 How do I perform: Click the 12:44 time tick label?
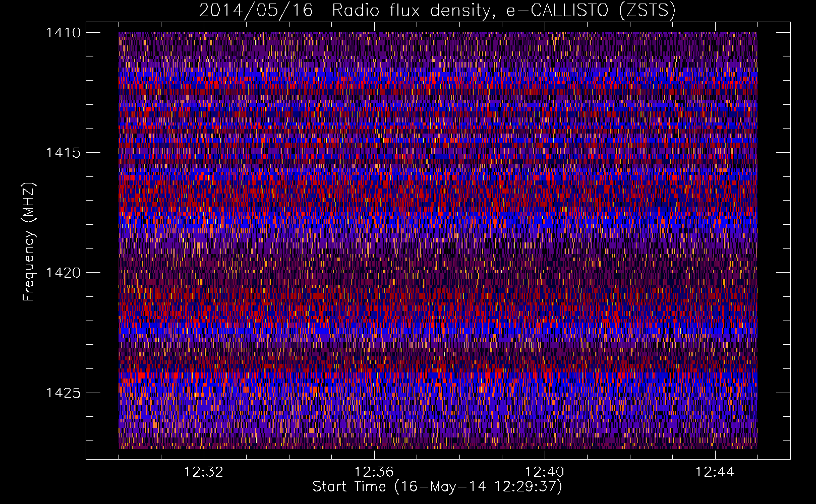tap(715, 472)
